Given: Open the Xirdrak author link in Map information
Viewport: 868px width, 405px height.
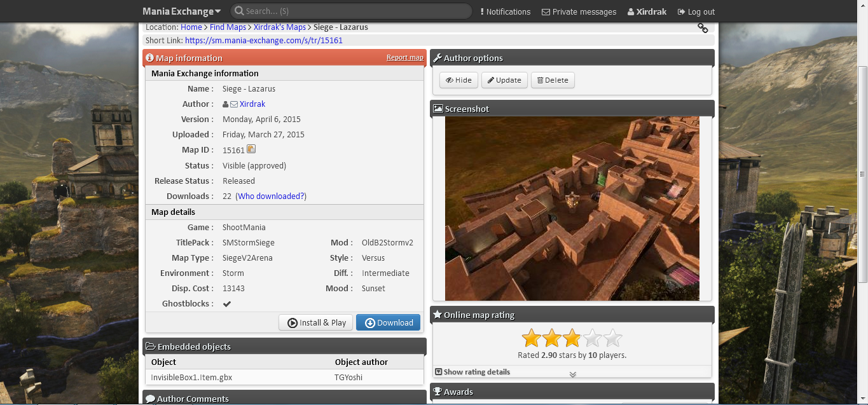Looking at the screenshot, I should (252, 104).
